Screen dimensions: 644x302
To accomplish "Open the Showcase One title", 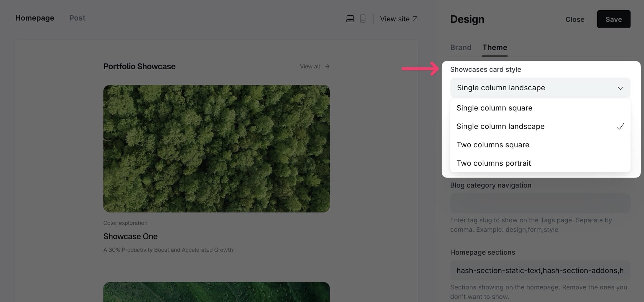I will tap(130, 236).
